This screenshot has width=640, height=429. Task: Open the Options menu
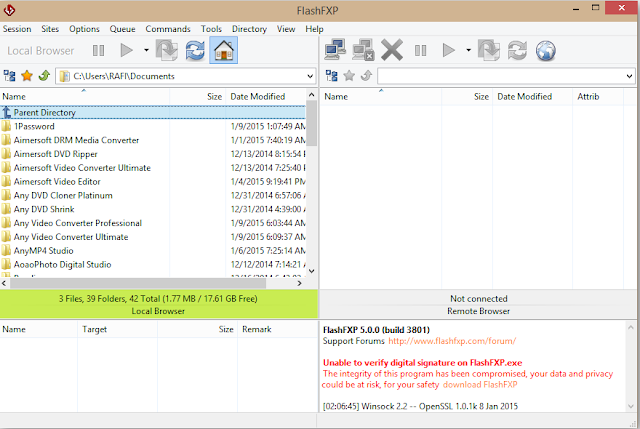pos(84,29)
